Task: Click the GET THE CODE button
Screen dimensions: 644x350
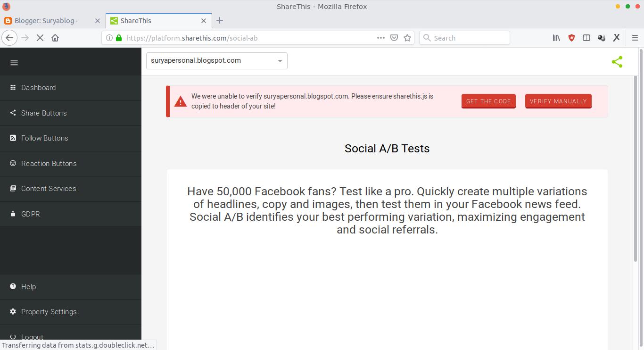Action: coord(488,101)
